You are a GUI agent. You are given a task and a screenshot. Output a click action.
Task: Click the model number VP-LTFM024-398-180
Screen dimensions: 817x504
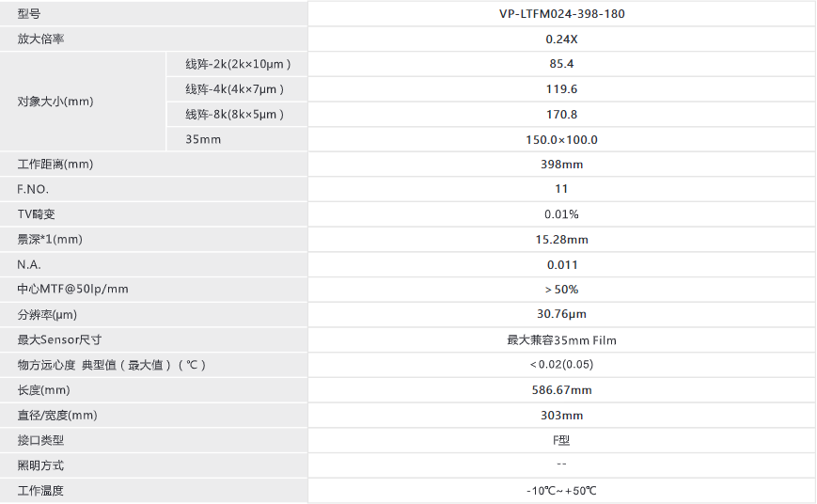561,14
